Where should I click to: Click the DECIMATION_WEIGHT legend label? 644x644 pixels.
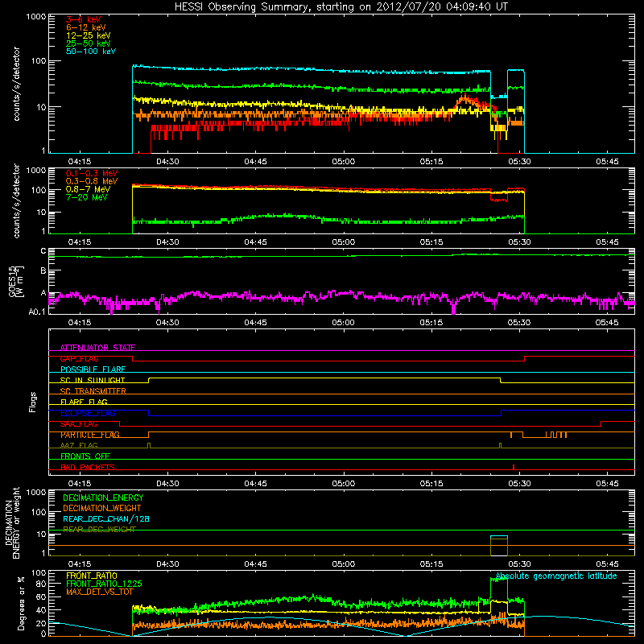[x=102, y=508]
